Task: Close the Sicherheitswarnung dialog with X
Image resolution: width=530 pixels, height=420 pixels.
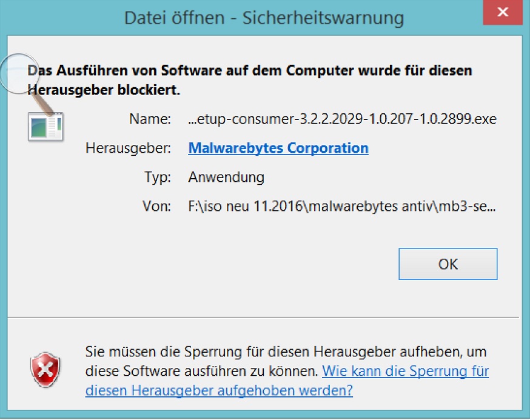Action: coord(503,13)
